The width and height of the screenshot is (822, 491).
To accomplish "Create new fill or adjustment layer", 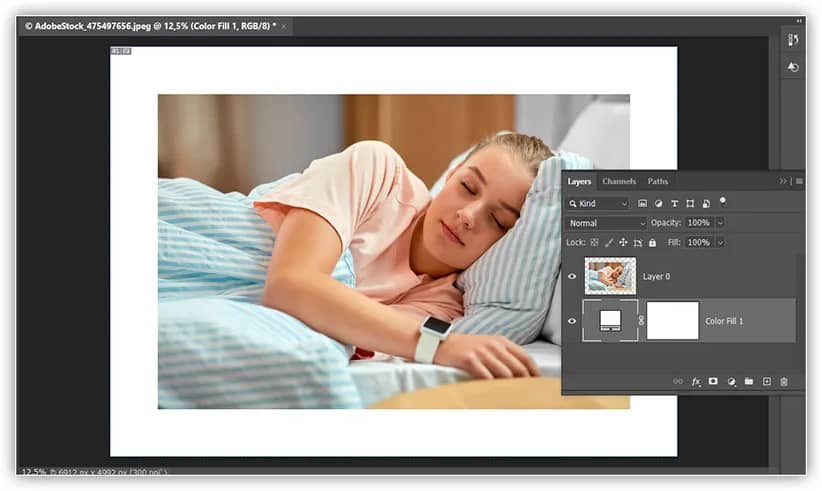I will (x=731, y=382).
